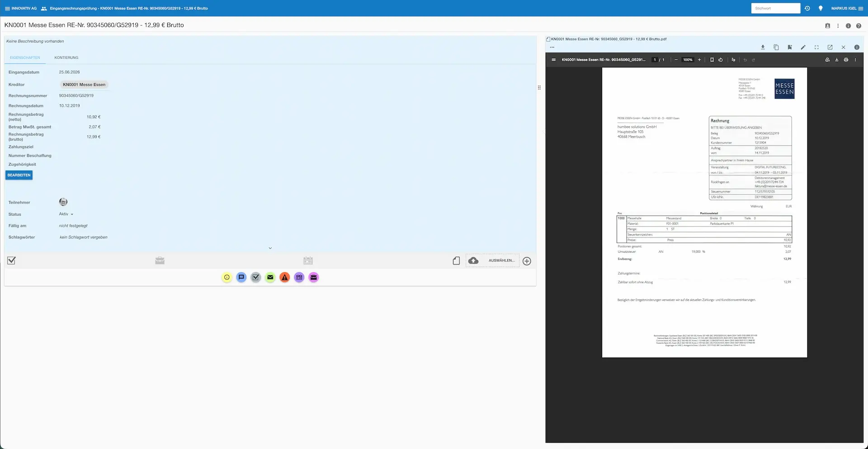Click the PDF file name header text
Viewport: 868px width, 449px height.
[609, 39]
